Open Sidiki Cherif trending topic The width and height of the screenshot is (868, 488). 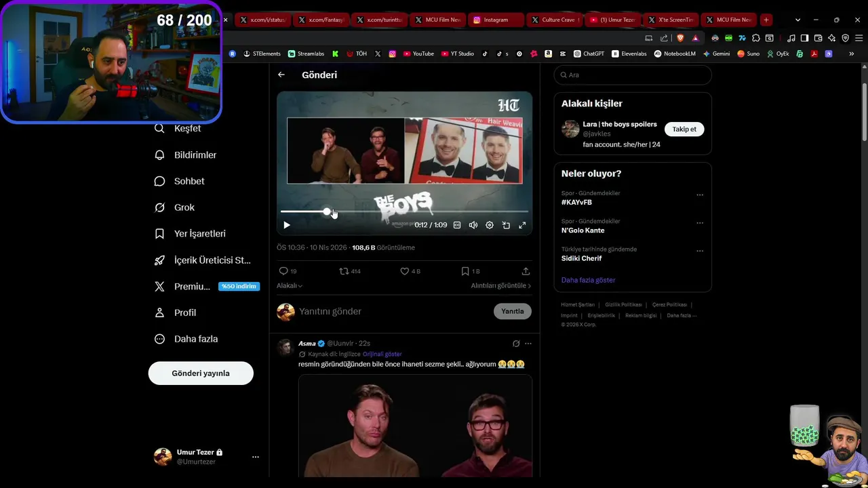click(581, 258)
